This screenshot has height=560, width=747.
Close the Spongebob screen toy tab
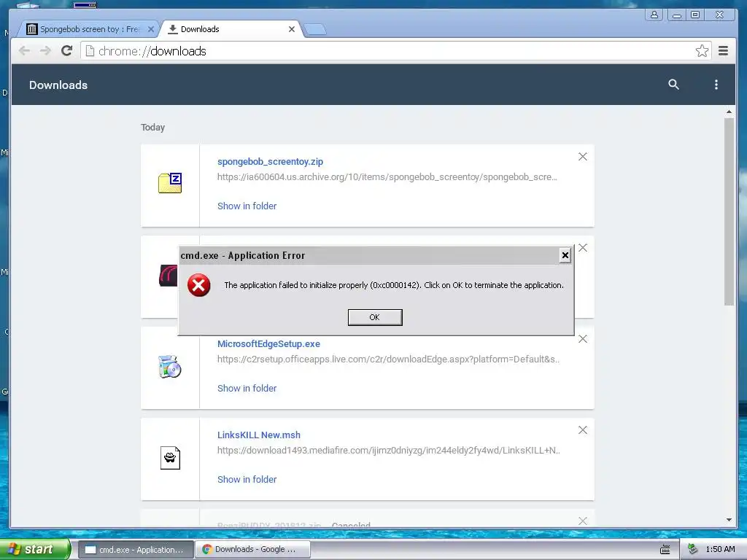tap(151, 29)
